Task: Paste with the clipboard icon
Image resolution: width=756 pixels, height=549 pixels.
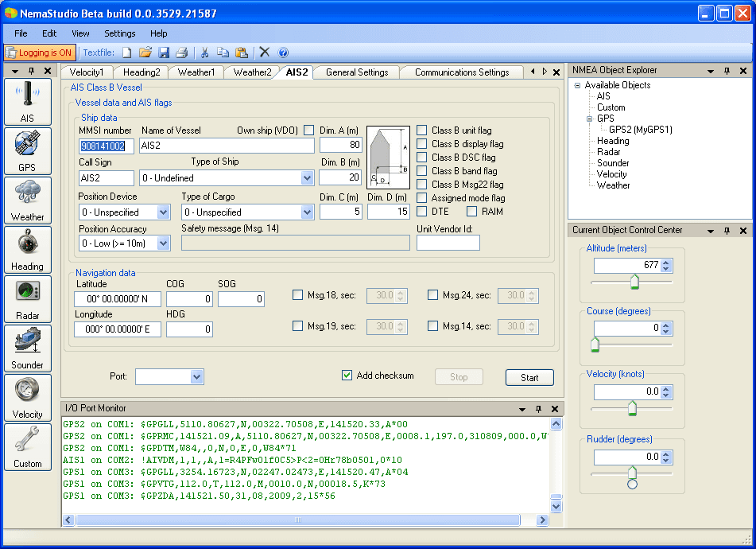Action: (242, 53)
